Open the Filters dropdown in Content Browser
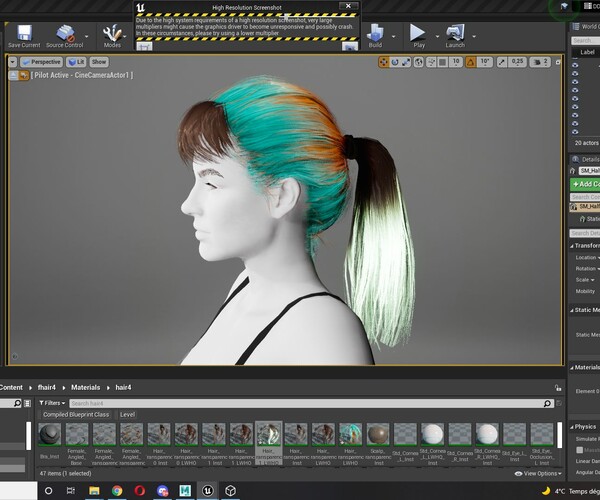Image resolution: width=600 pixels, height=500 pixels. [x=52, y=403]
